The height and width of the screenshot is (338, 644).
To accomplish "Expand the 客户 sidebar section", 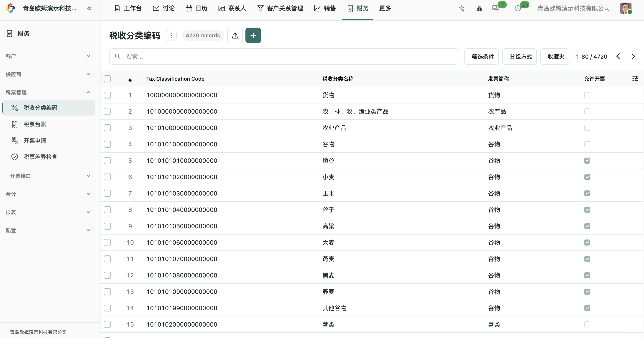I will point(48,56).
